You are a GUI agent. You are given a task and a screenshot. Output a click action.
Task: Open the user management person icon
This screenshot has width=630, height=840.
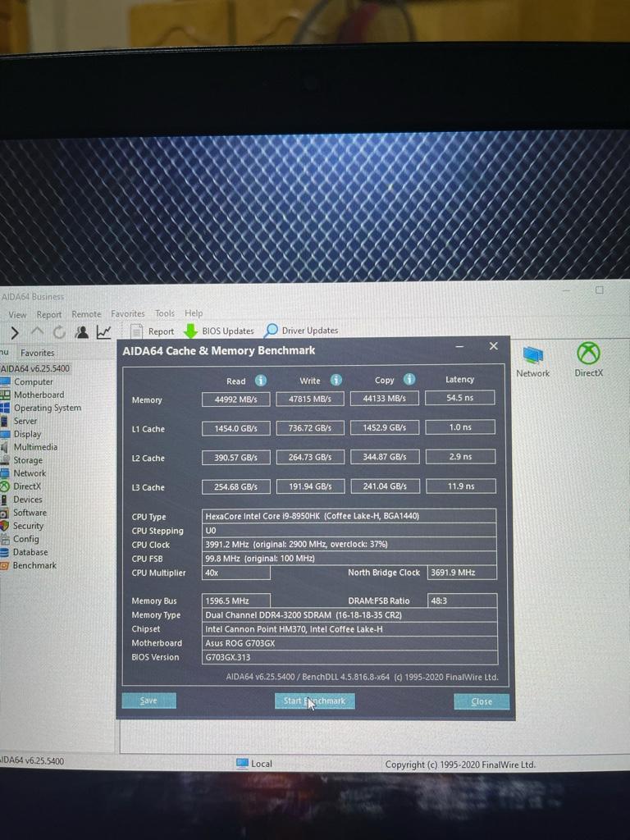click(81, 332)
